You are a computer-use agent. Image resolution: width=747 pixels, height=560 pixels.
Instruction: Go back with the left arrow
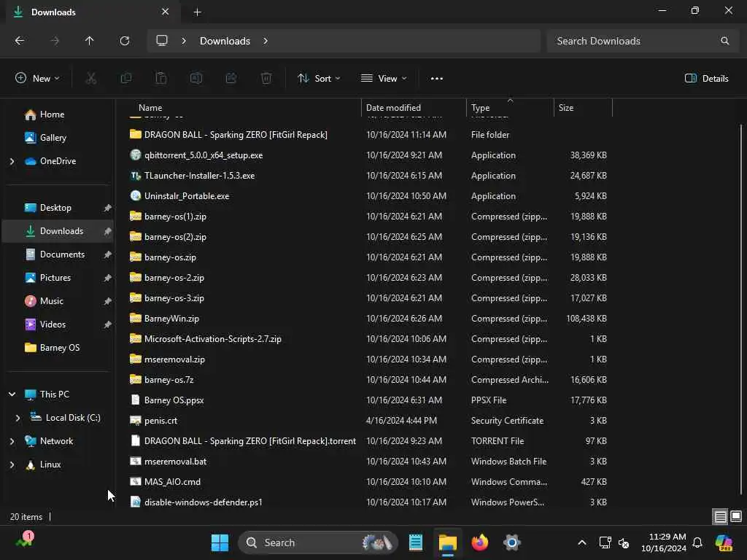point(20,41)
